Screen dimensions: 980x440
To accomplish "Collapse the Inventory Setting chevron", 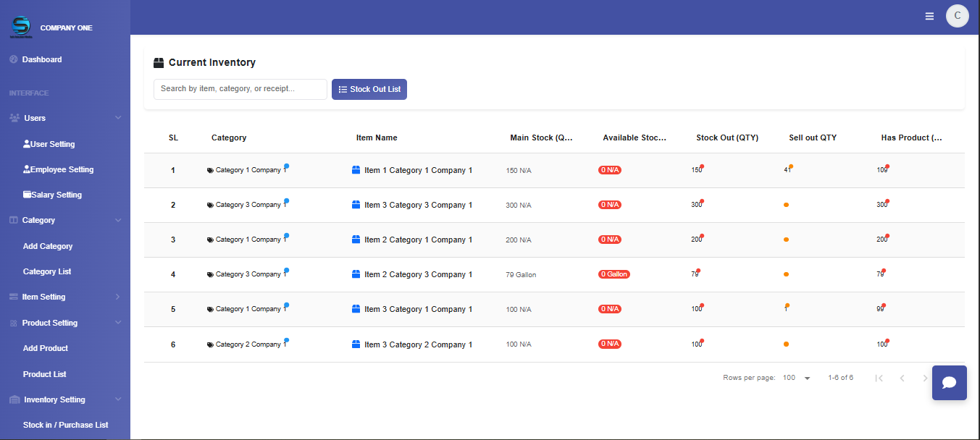I will pyautogui.click(x=118, y=399).
